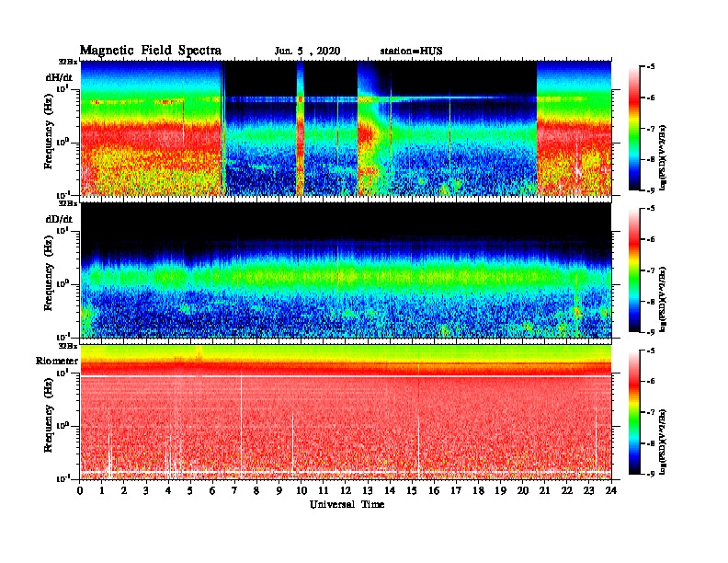Click the "Magnetic Field Spectra" plot title
Image resolution: width=728 pixels, height=563 pixels.
tap(151, 51)
